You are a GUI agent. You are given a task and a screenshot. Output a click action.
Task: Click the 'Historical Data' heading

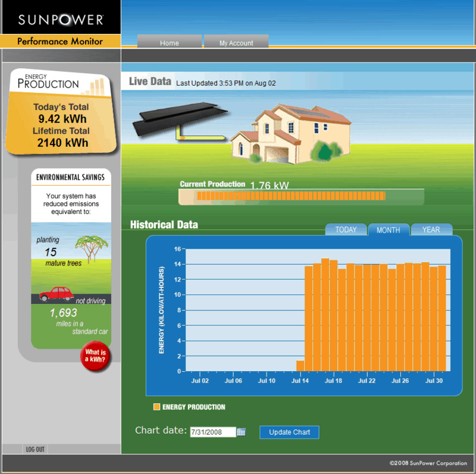[164, 225]
